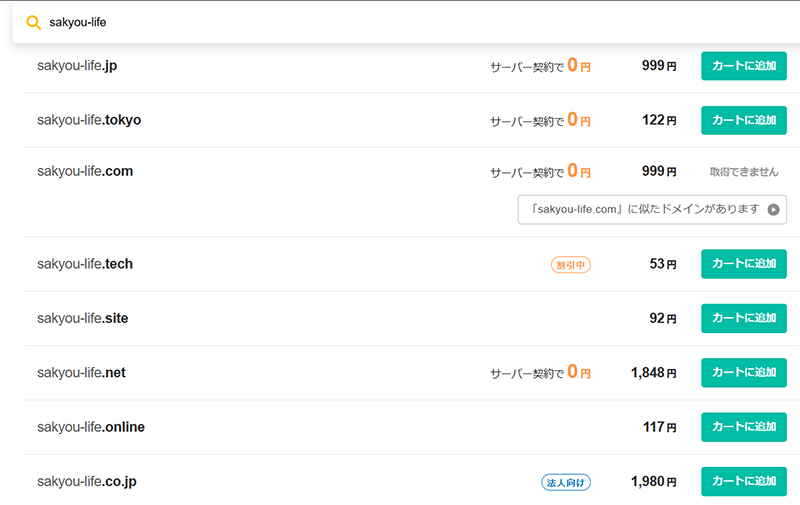Add sakyou-life.net to the cart
Image resolution: width=800 pixels, height=505 pixels.
(743, 372)
